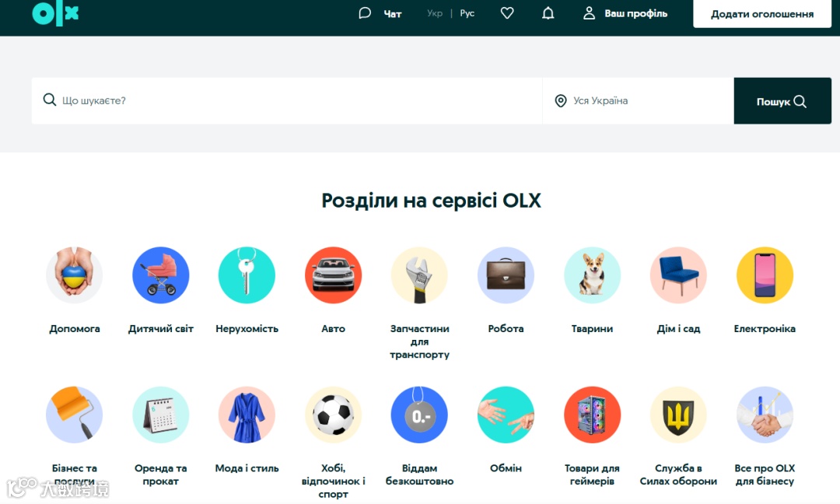Open notifications bell icon

click(548, 13)
